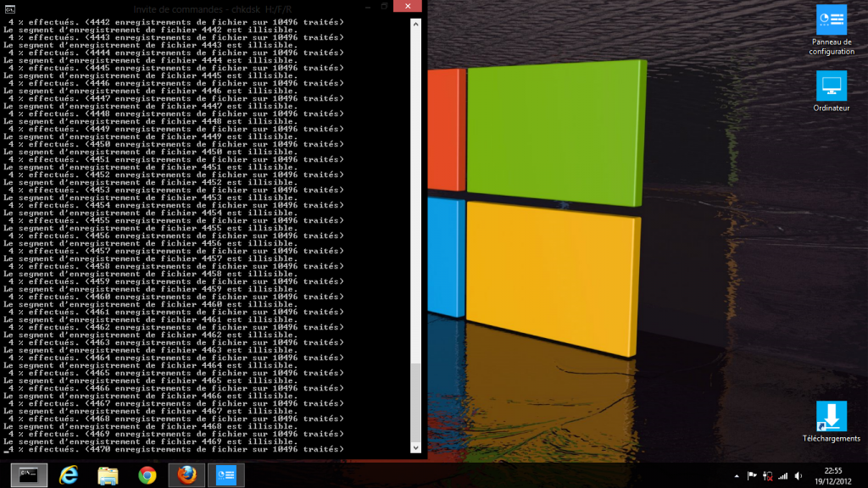Click the console scrollbar down arrow
The width and height of the screenshot is (868, 488).
coord(415,447)
